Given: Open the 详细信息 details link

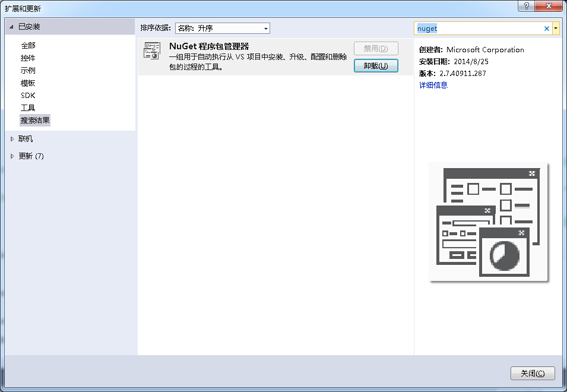Looking at the screenshot, I should click(x=433, y=85).
